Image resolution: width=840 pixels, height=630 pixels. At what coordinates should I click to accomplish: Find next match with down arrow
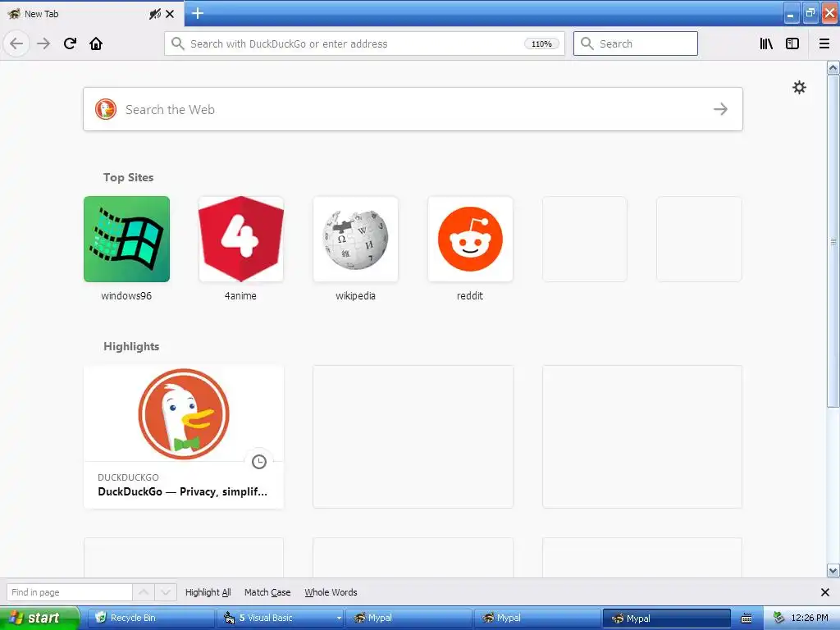pos(166,592)
